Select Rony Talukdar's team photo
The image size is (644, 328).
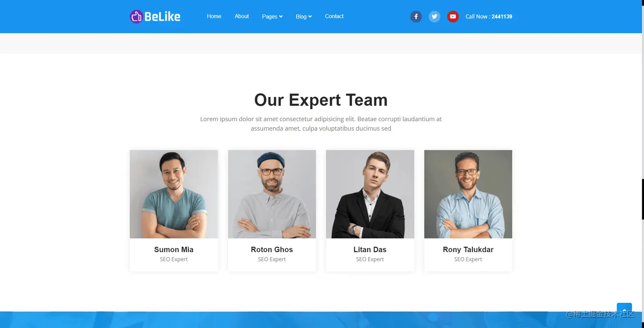coord(468,194)
